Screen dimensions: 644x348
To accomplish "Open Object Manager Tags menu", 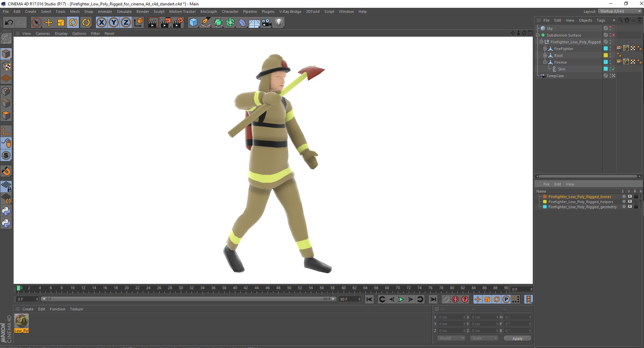I will click(601, 20).
